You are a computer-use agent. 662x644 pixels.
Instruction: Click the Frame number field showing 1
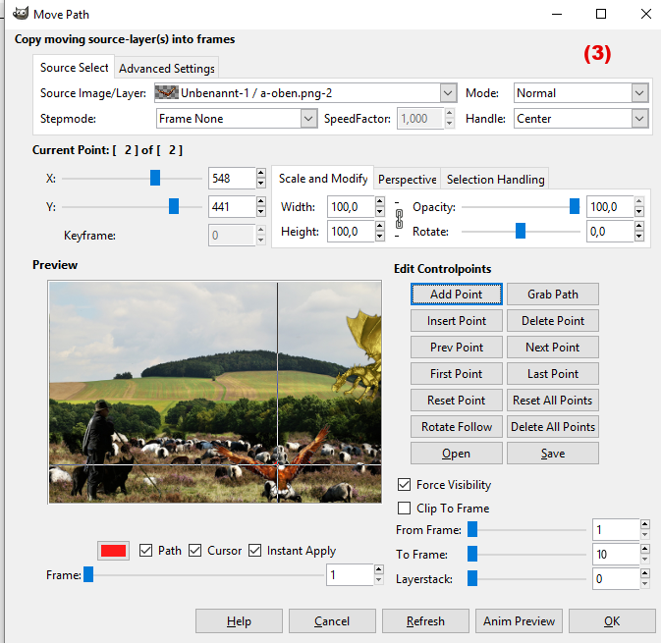(x=350, y=574)
